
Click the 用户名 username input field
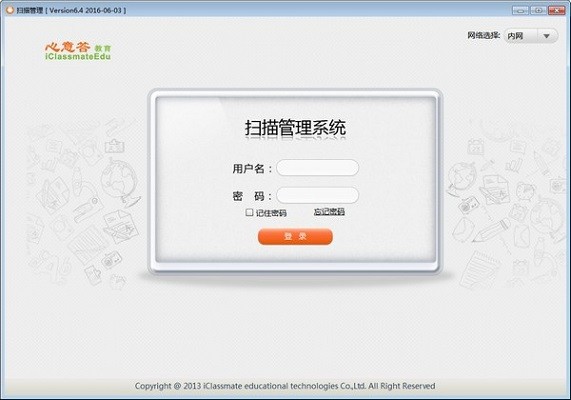[x=318, y=168]
